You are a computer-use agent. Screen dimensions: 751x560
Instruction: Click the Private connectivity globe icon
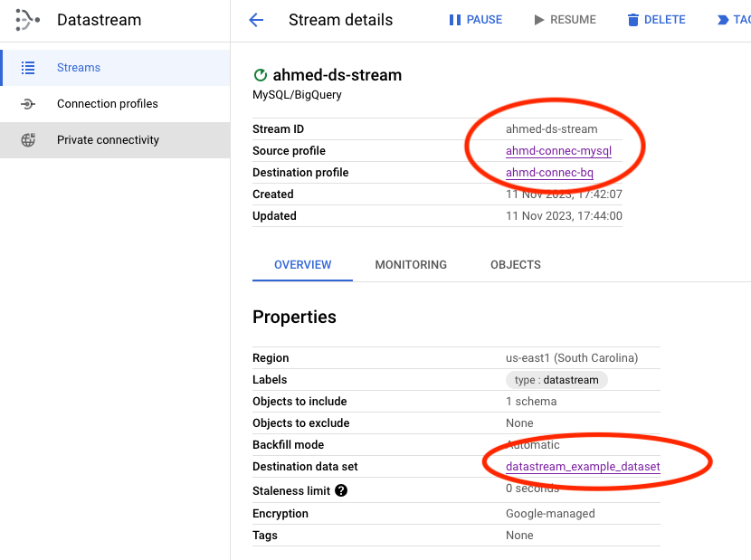tap(28, 140)
